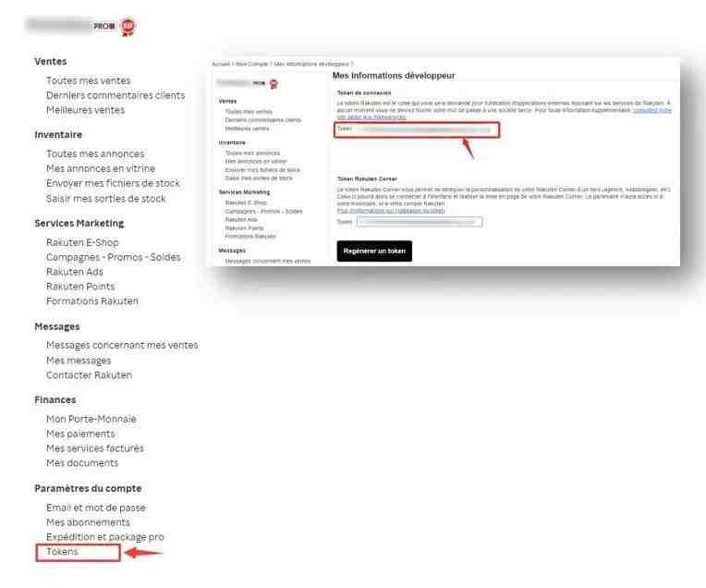This screenshot has height=588, width=706.
Task: Open 'Expédition et package pro' settings
Action: pos(105,537)
